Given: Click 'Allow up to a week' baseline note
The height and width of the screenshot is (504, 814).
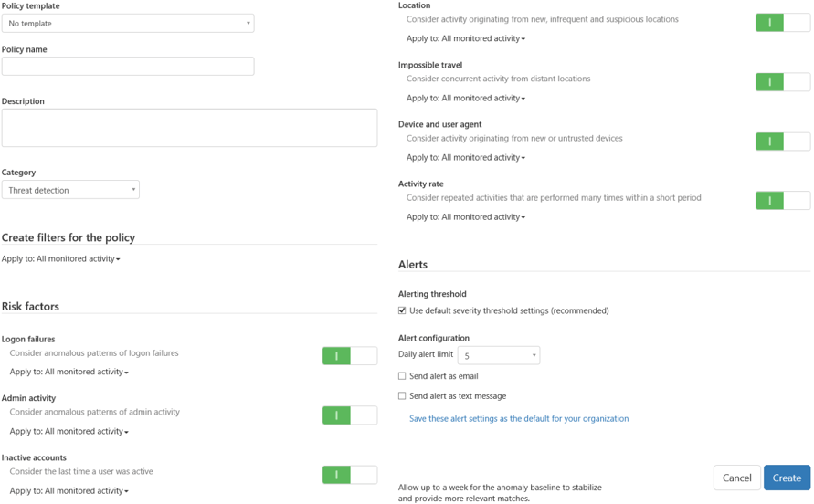Looking at the screenshot, I should click(x=500, y=493).
